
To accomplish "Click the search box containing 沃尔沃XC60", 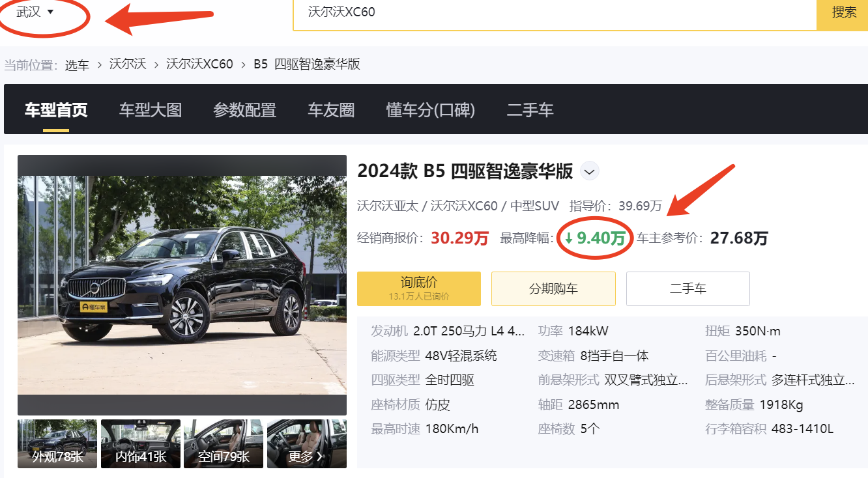I will tap(555, 12).
